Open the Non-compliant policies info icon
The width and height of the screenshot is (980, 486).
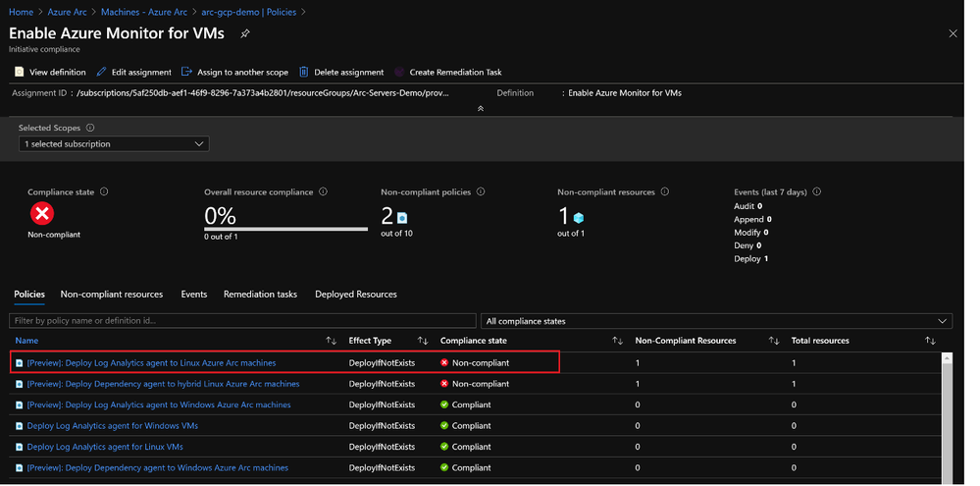tap(481, 192)
